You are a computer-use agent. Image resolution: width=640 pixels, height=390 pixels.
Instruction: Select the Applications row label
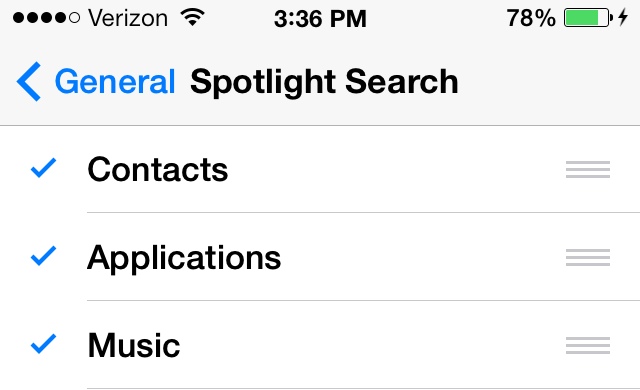pos(184,258)
